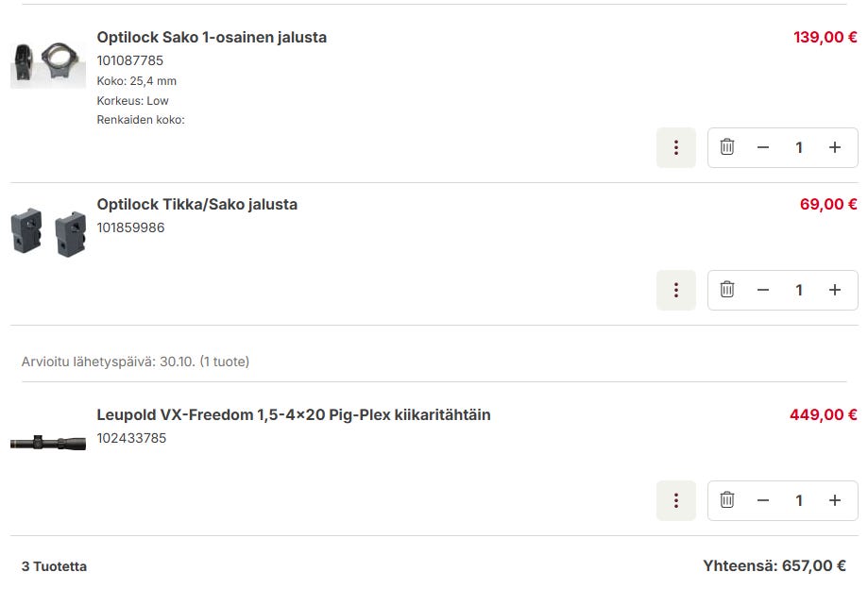868x589 pixels.
Task: Open three-dot menu for Leupold VX-Freedom
Action: [x=676, y=500]
